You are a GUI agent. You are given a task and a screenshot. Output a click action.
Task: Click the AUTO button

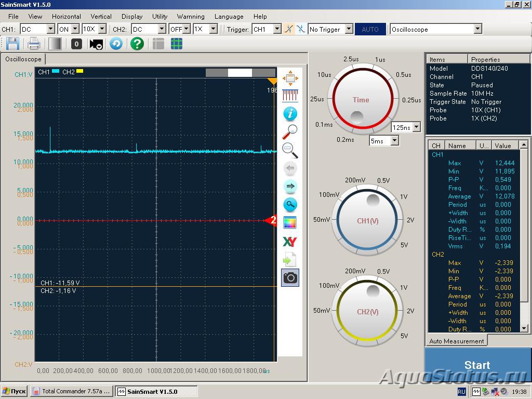click(x=370, y=29)
